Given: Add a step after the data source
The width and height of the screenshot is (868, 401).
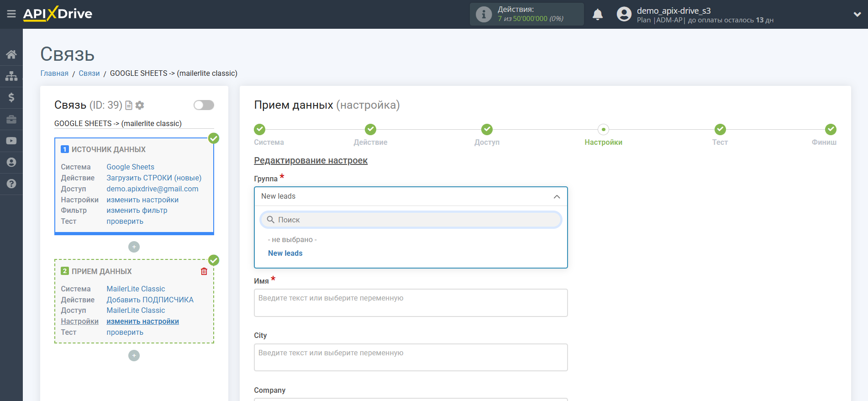Looking at the screenshot, I should click(x=134, y=247).
